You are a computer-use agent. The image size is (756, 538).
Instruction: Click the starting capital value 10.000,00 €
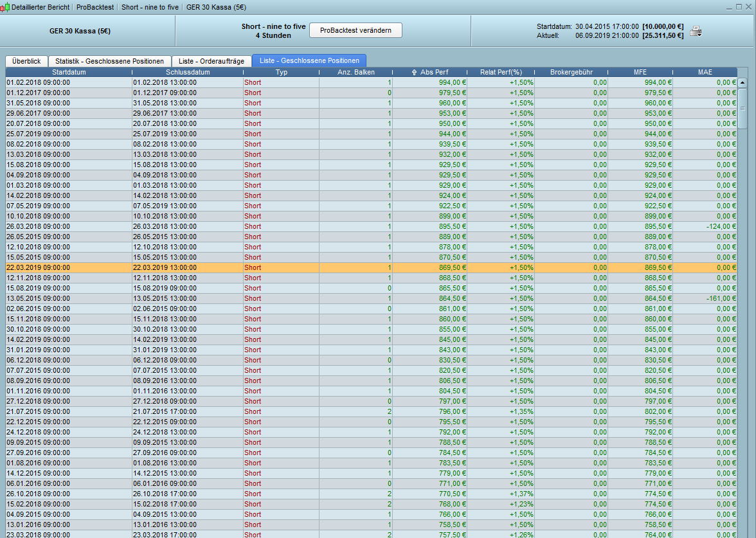pyautogui.click(x=663, y=26)
